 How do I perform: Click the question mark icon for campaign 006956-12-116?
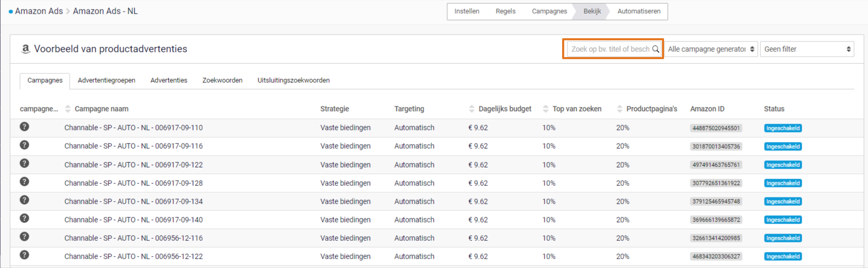(25, 237)
